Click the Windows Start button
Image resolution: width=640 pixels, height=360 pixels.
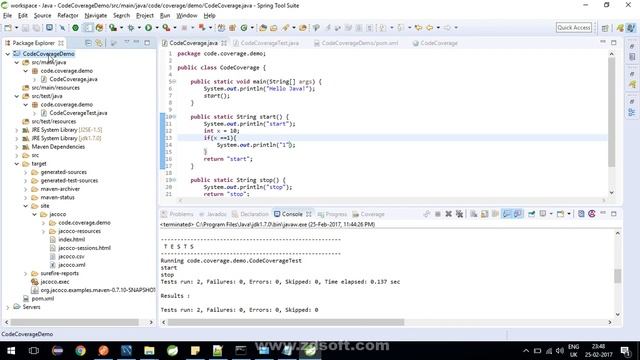click(11, 351)
